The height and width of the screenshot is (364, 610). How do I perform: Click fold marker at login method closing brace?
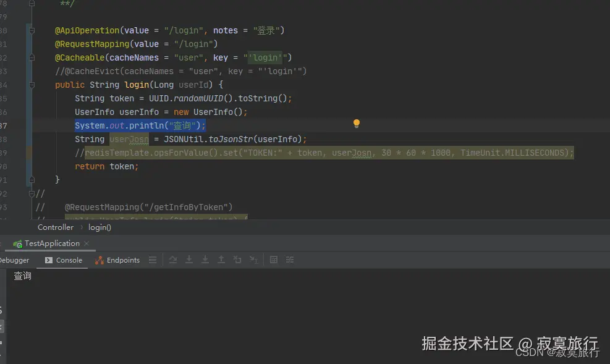click(x=32, y=180)
